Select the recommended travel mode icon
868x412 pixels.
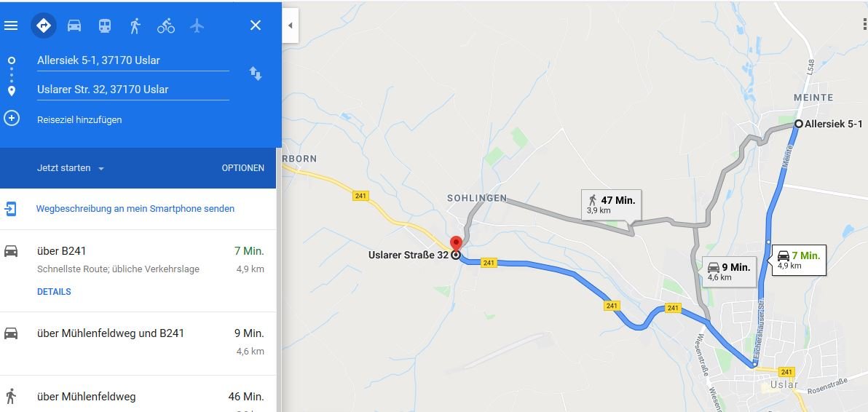[x=44, y=25]
